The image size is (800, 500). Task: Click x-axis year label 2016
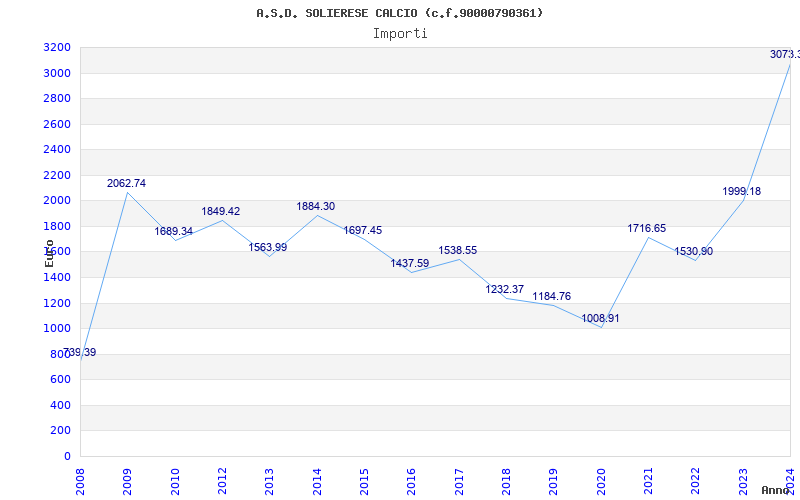point(411,482)
